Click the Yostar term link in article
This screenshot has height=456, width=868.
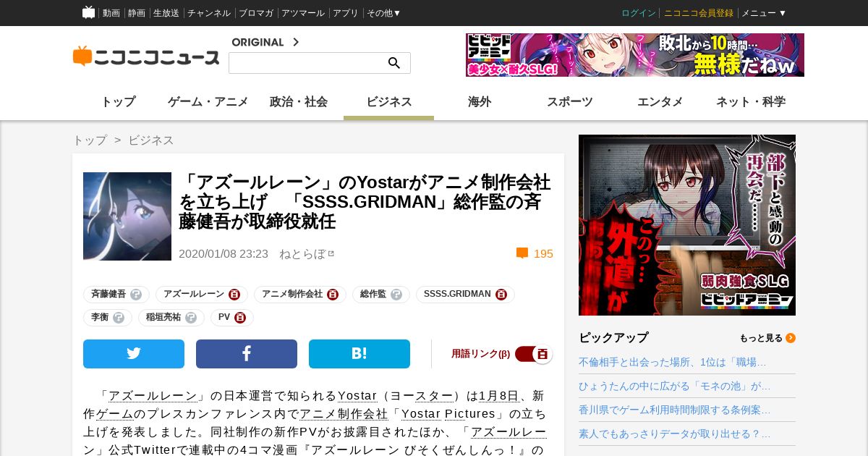click(x=358, y=396)
